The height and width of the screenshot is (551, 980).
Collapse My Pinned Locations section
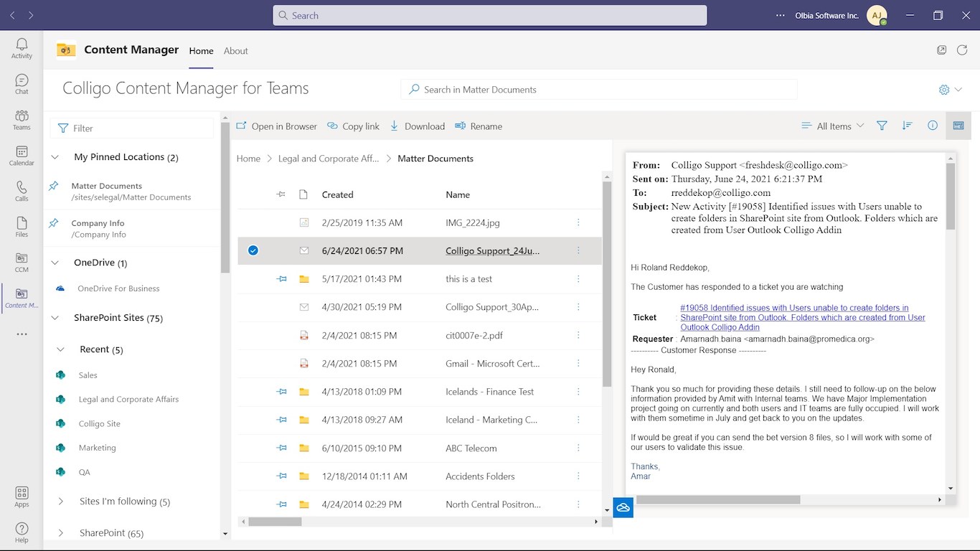pyautogui.click(x=55, y=157)
